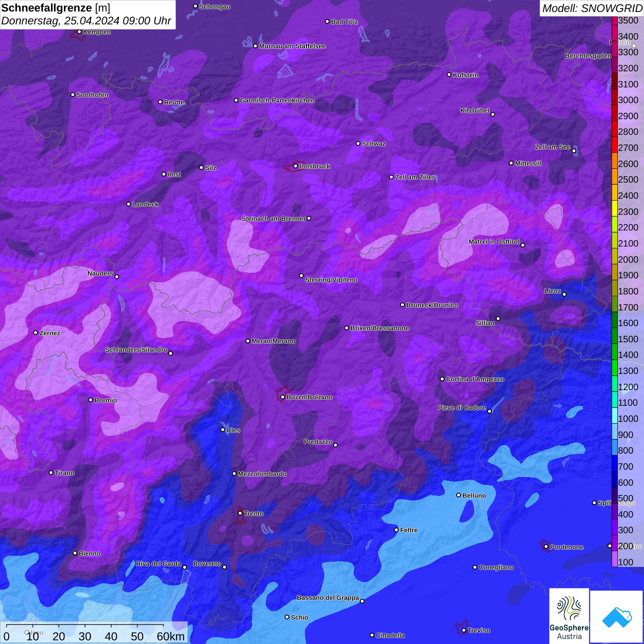
Task: Click the Trento city label
Action: (253, 513)
